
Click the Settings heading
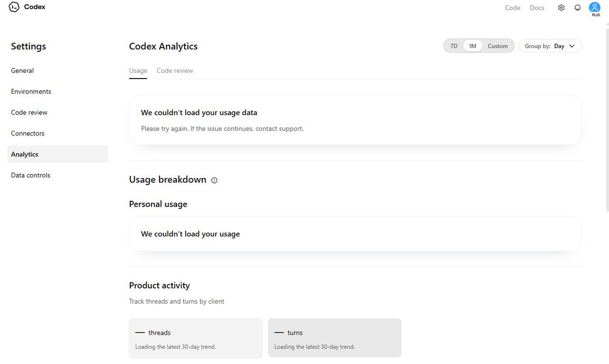point(28,46)
